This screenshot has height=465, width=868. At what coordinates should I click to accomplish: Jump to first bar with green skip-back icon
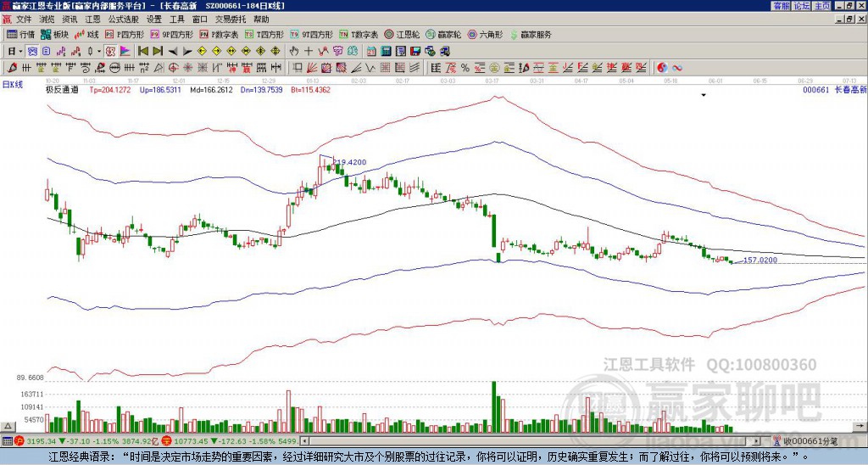click(x=142, y=52)
